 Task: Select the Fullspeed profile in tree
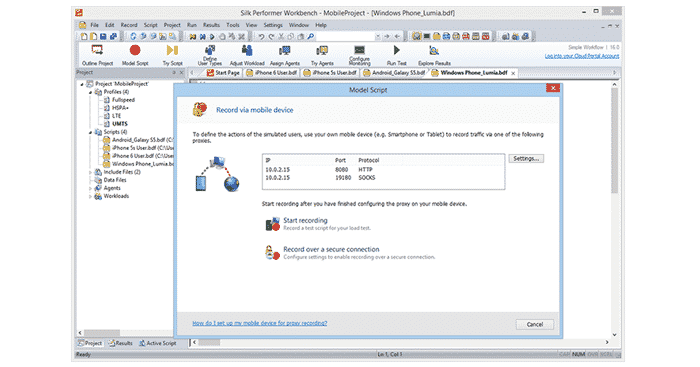[x=123, y=100]
